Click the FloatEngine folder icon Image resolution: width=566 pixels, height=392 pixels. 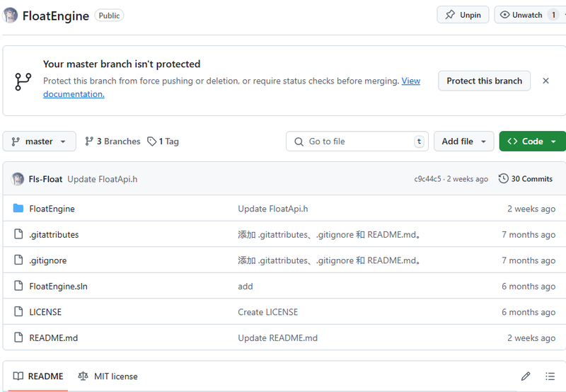click(x=18, y=208)
